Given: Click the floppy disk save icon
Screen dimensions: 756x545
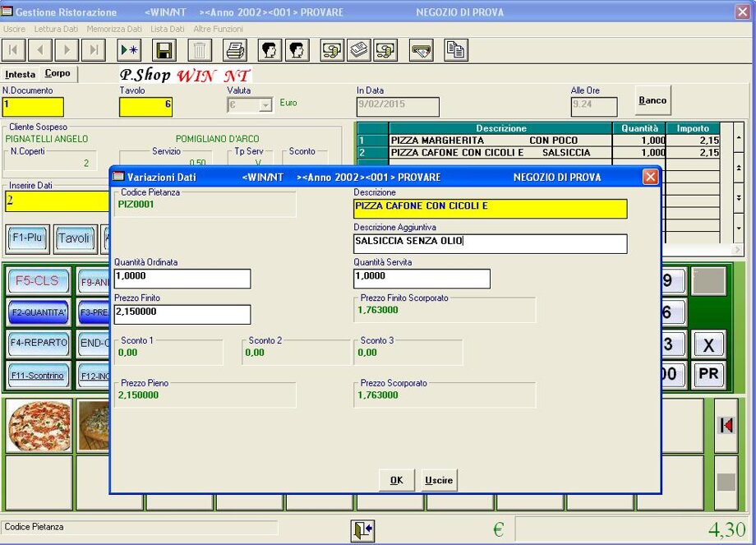Looking at the screenshot, I should (164, 50).
